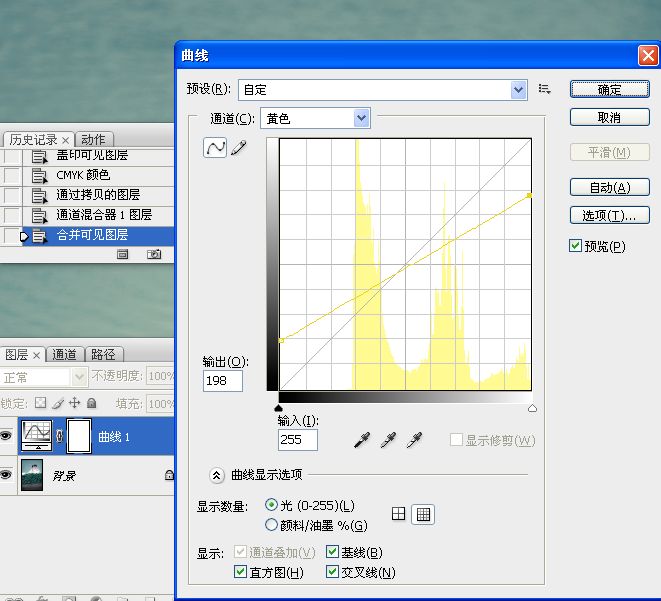Click the 输出 value field

pyautogui.click(x=223, y=381)
